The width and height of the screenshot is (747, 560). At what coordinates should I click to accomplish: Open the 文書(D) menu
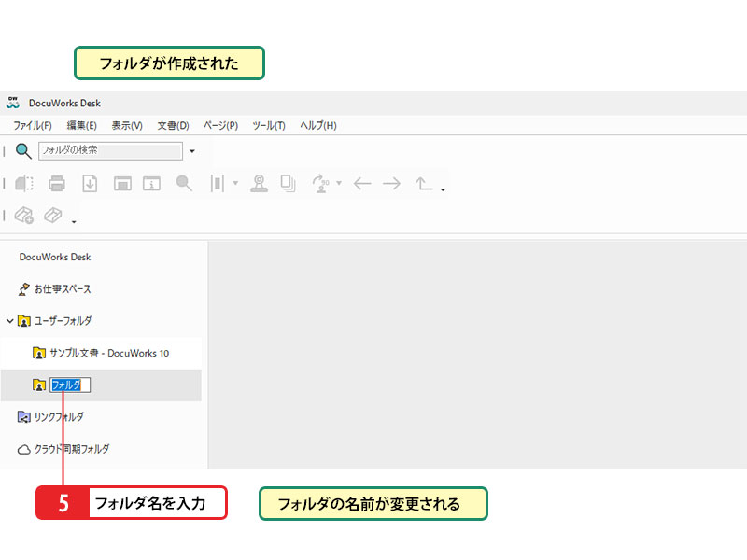pyautogui.click(x=174, y=126)
